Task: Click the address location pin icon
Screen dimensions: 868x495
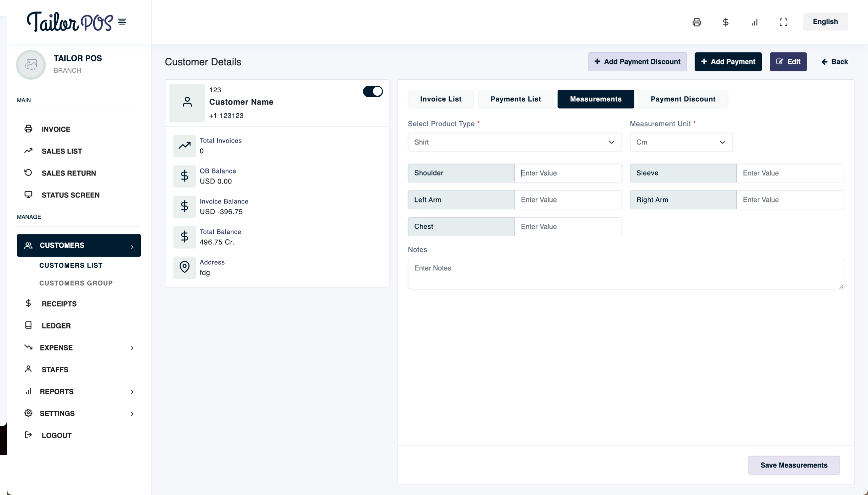Action: click(x=184, y=267)
